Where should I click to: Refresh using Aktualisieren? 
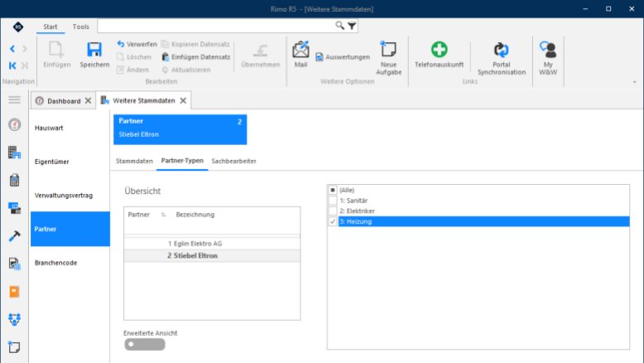tap(186, 70)
